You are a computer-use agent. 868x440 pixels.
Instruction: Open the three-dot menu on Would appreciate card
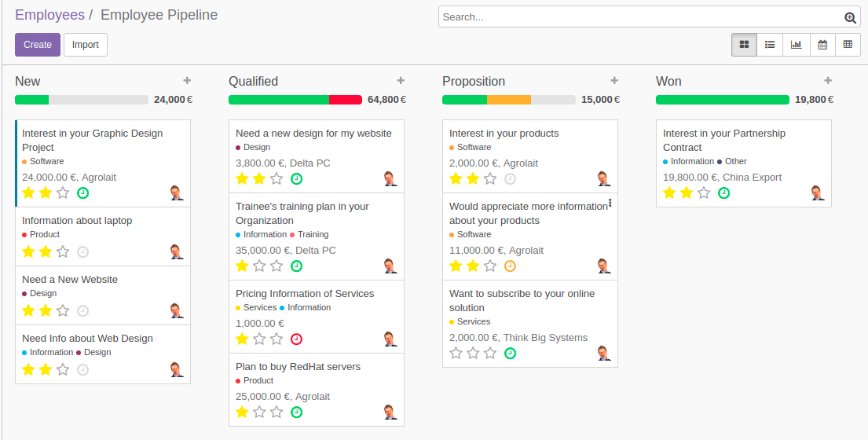point(610,203)
